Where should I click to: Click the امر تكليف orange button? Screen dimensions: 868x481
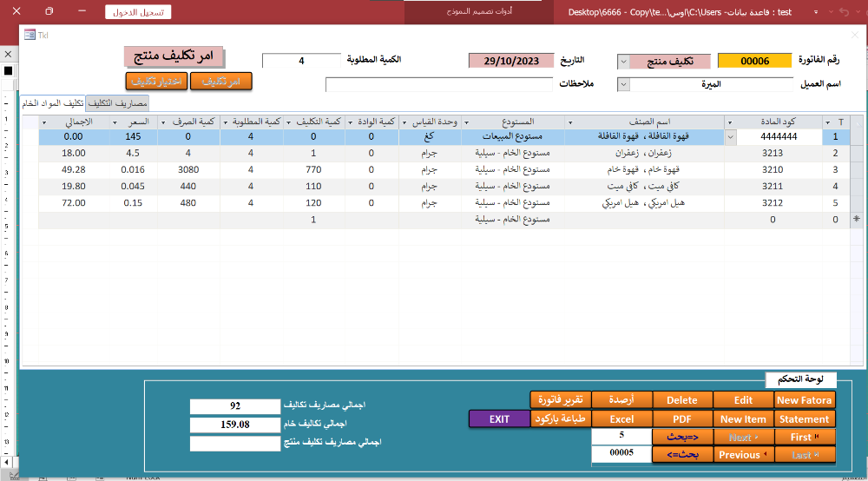pos(220,81)
